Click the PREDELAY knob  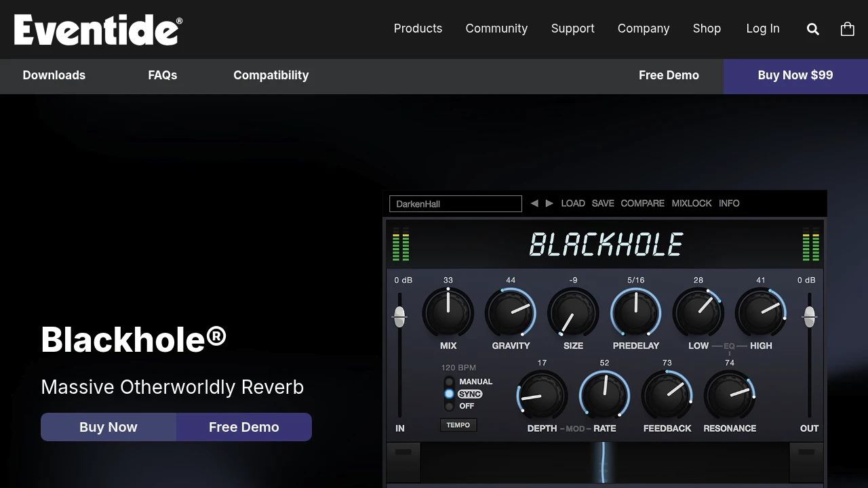tap(636, 312)
